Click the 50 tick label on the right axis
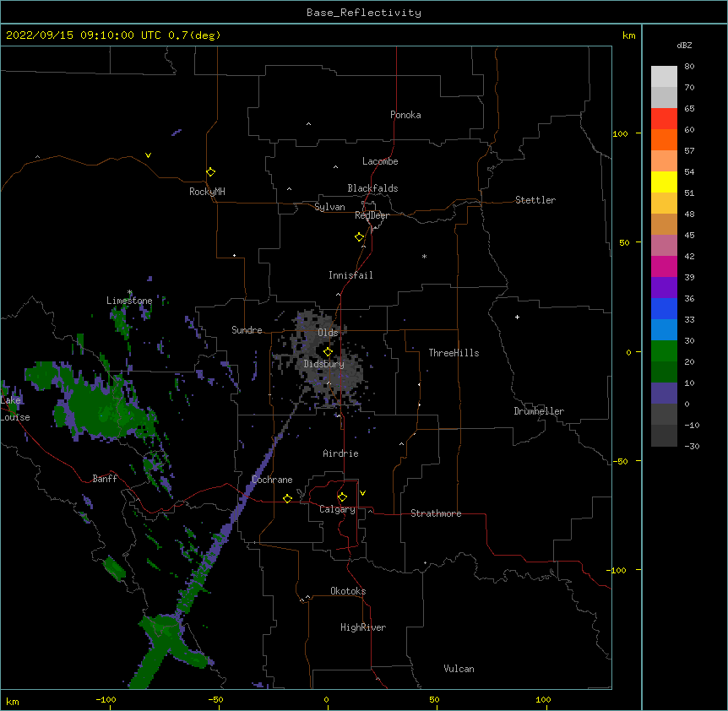This screenshot has height=711, width=728. point(624,242)
